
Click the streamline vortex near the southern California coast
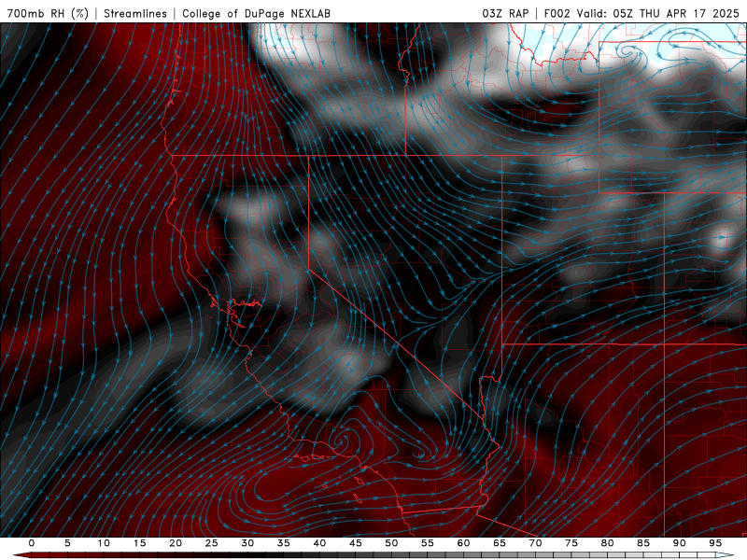(x=341, y=441)
